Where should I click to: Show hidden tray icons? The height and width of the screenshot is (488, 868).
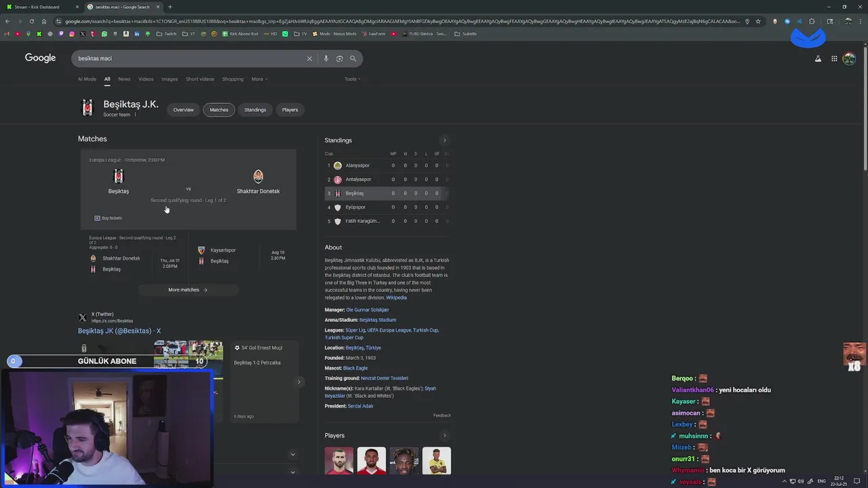coord(785,481)
